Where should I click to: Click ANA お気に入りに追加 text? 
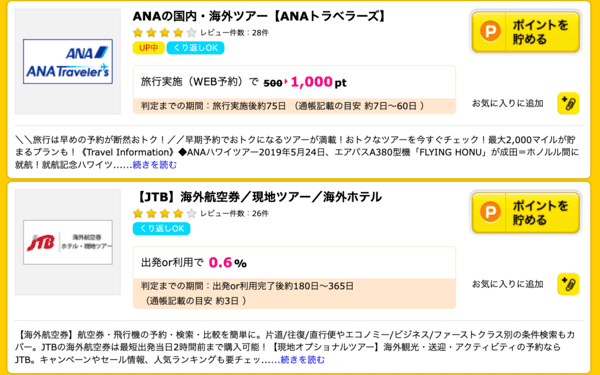(508, 104)
